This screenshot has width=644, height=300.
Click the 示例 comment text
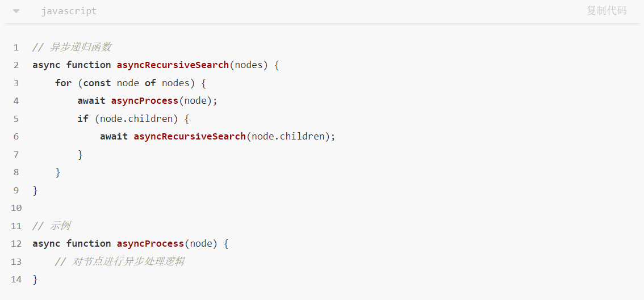point(60,226)
